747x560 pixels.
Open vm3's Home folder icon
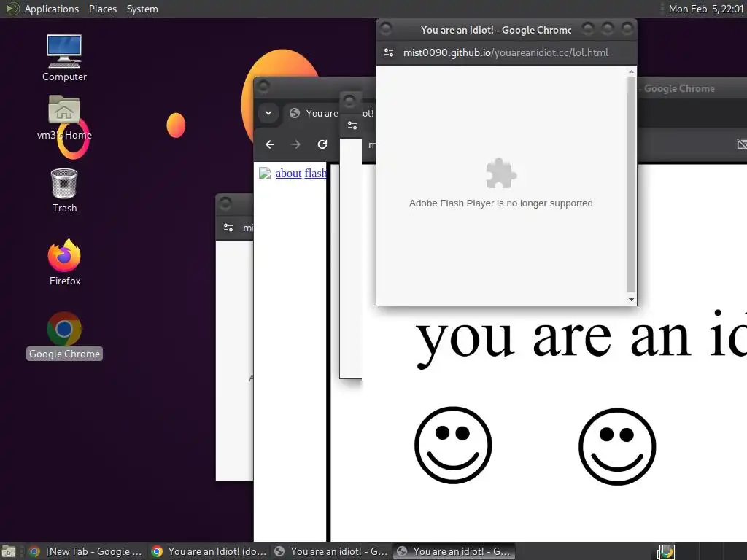(64, 109)
